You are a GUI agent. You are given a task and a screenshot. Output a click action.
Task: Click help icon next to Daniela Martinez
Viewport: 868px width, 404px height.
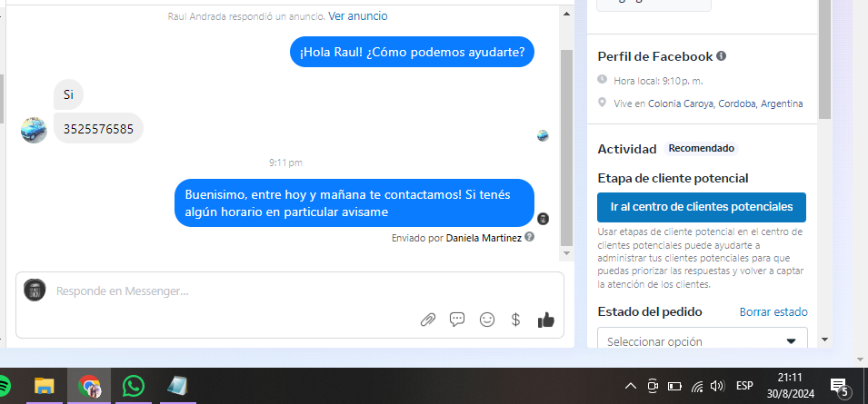[x=530, y=237]
